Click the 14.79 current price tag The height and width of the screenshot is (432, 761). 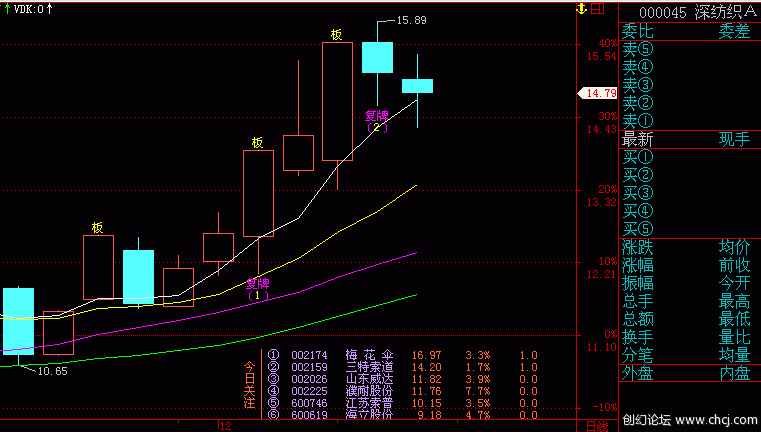tap(599, 93)
